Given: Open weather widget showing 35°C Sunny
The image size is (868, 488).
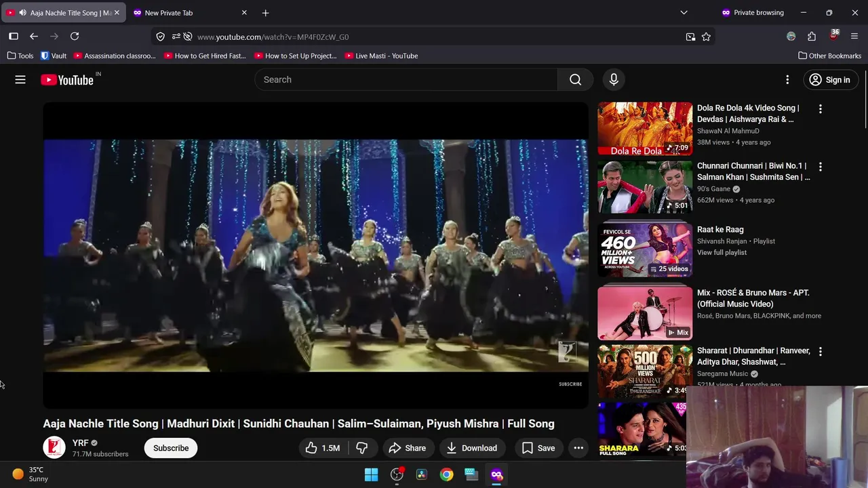Looking at the screenshot, I should tap(31, 474).
